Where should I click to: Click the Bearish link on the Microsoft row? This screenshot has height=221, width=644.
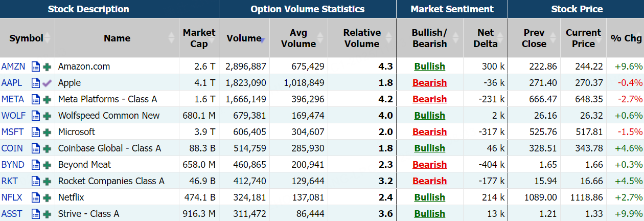(x=429, y=132)
